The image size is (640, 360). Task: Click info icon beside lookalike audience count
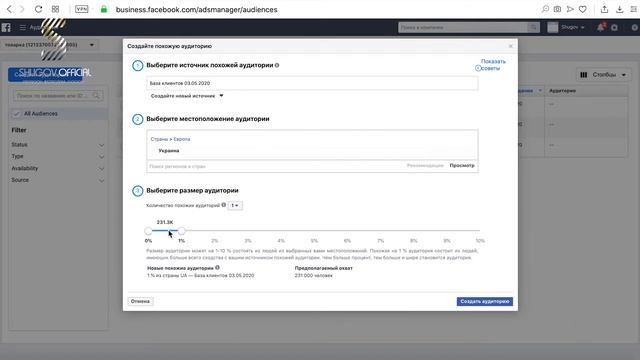224,205
